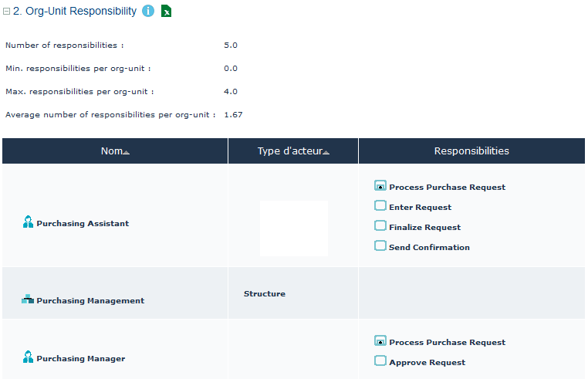
Task: Toggle the Approve Request checkbox
Action: pos(380,361)
